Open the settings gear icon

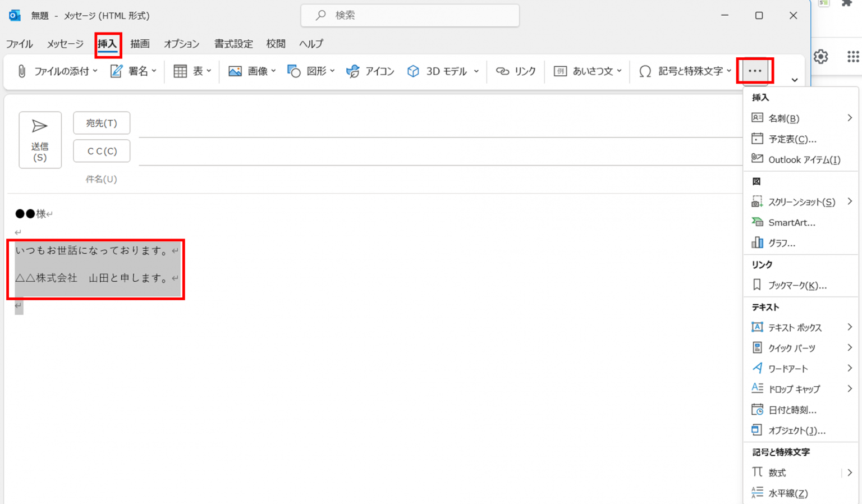821,56
